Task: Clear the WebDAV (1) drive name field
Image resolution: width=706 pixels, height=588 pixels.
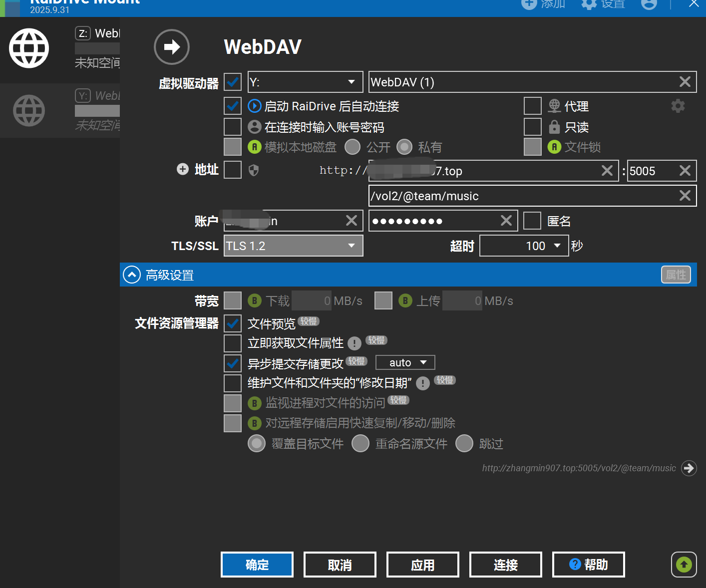Action: (x=685, y=82)
